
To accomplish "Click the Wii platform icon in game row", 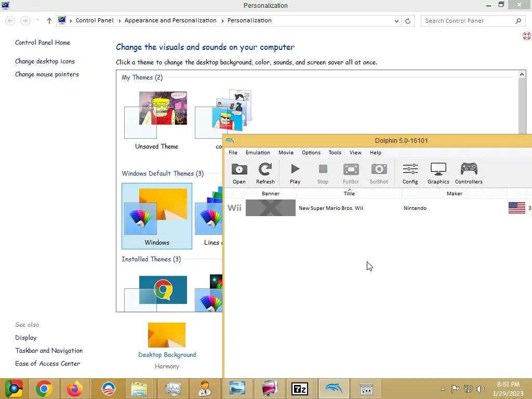I will (x=234, y=208).
